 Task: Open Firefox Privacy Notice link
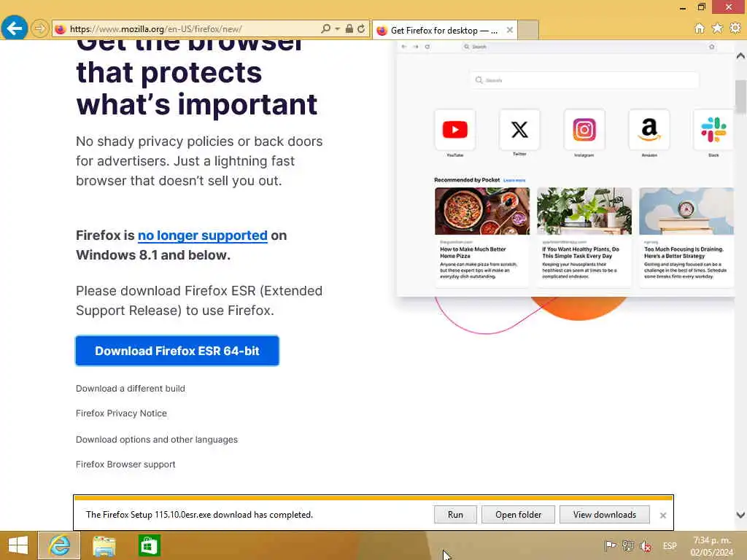pyautogui.click(x=121, y=413)
